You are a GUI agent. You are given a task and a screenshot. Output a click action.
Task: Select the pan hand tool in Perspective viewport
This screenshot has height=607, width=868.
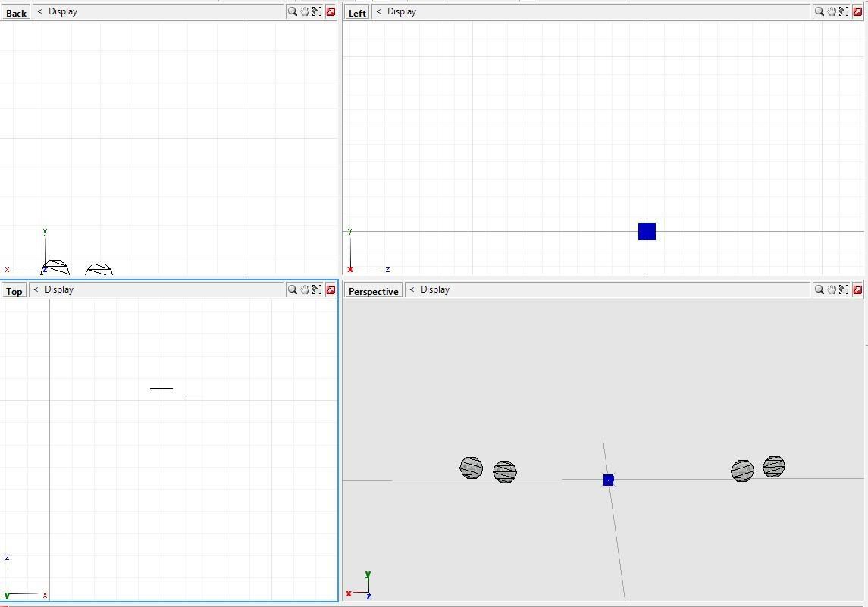coord(832,289)
